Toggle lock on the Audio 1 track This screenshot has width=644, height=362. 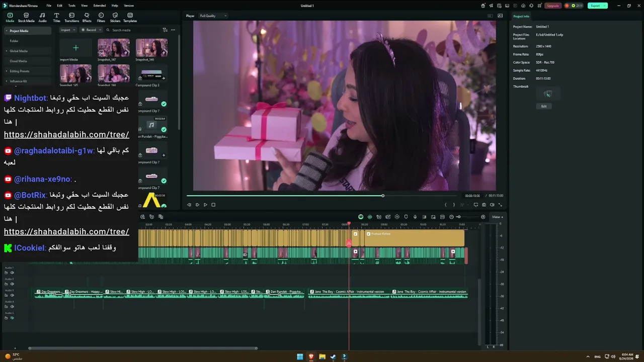(x=7, y=273)
